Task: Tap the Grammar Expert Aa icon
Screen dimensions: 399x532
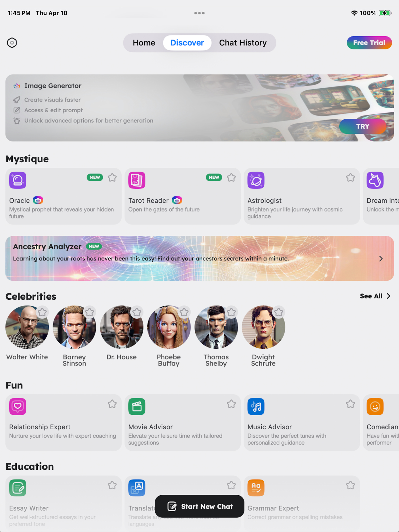Action: tap(256, 488)
